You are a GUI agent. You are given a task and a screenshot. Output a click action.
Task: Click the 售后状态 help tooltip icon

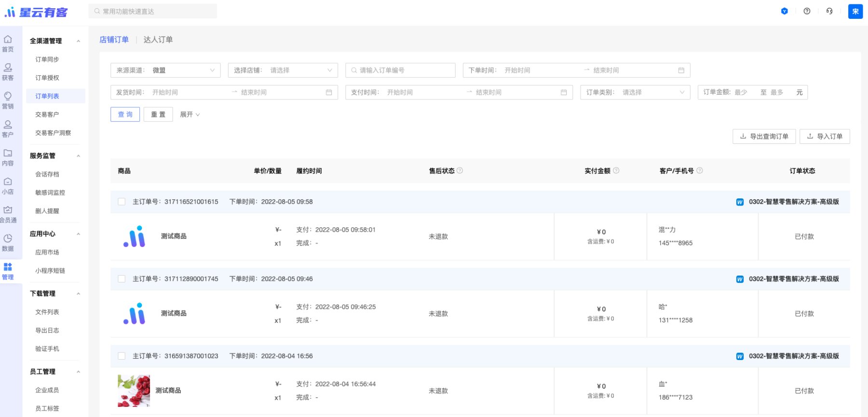coord(460,170)
